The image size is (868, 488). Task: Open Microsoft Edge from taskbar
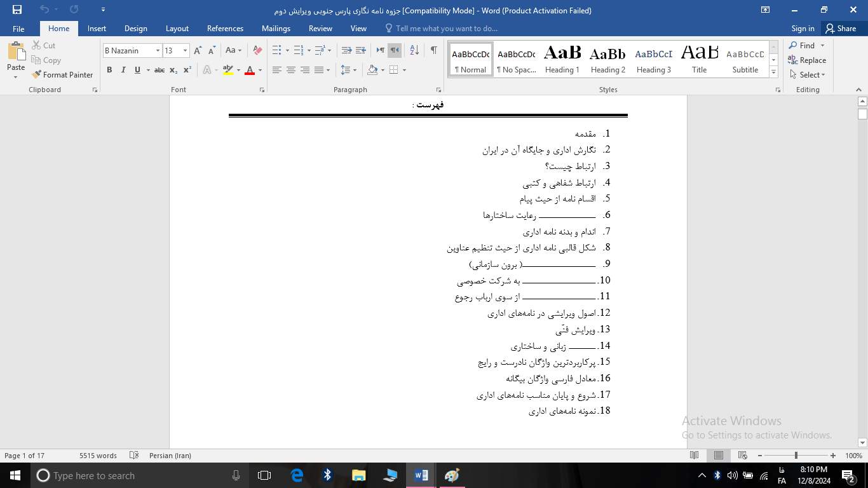(x=297, y=475)
